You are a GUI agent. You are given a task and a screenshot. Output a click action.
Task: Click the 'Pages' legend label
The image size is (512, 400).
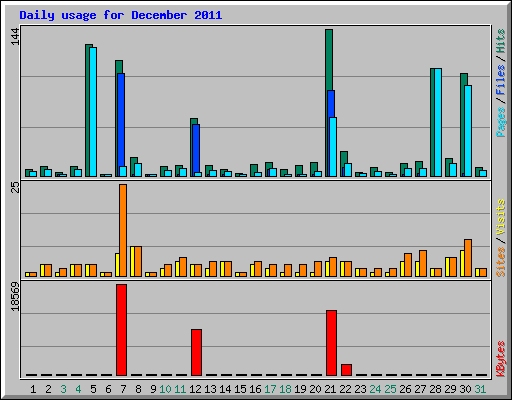click(501, 122)
